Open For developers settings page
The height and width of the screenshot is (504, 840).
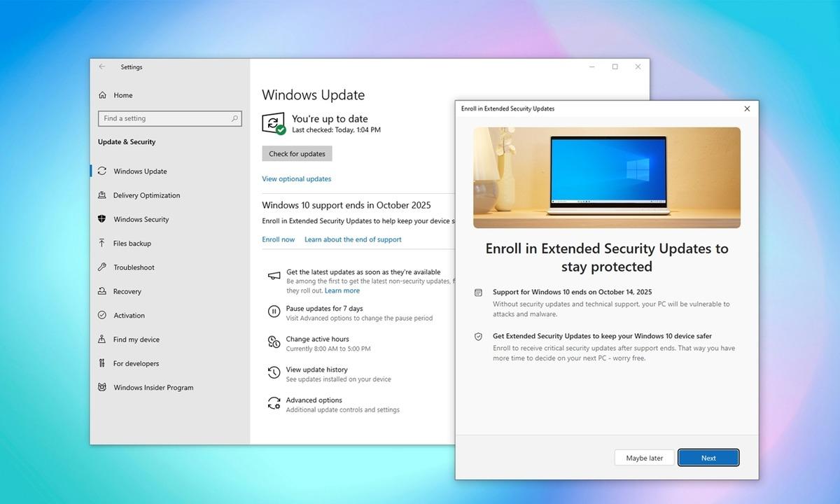pos(136,363)
